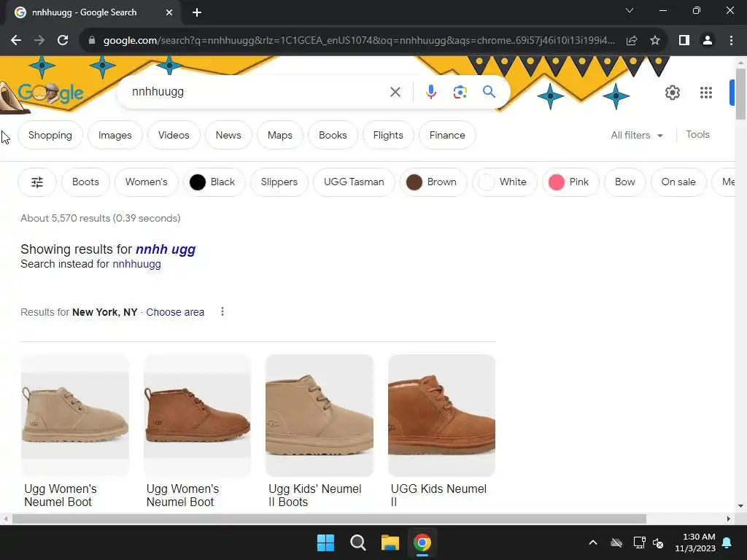Start voice search with the microphone icon

(x=431, y=92)
